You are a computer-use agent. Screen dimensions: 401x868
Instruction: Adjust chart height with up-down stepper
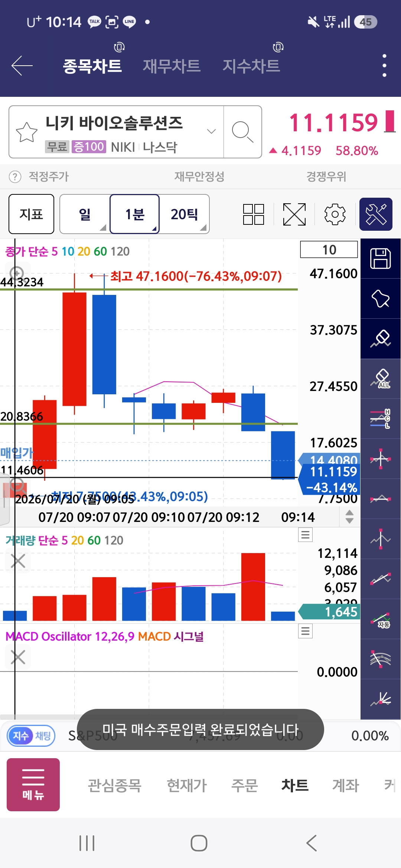[349, 517]
